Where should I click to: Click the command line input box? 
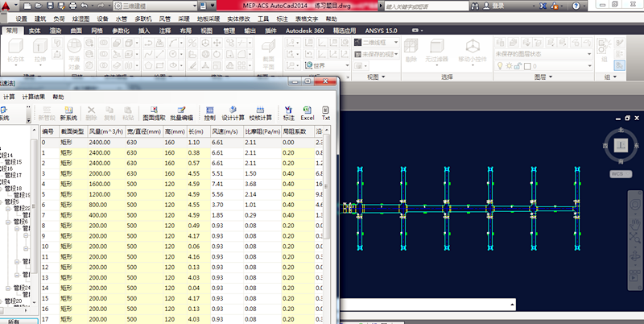(x=427, y=305)
